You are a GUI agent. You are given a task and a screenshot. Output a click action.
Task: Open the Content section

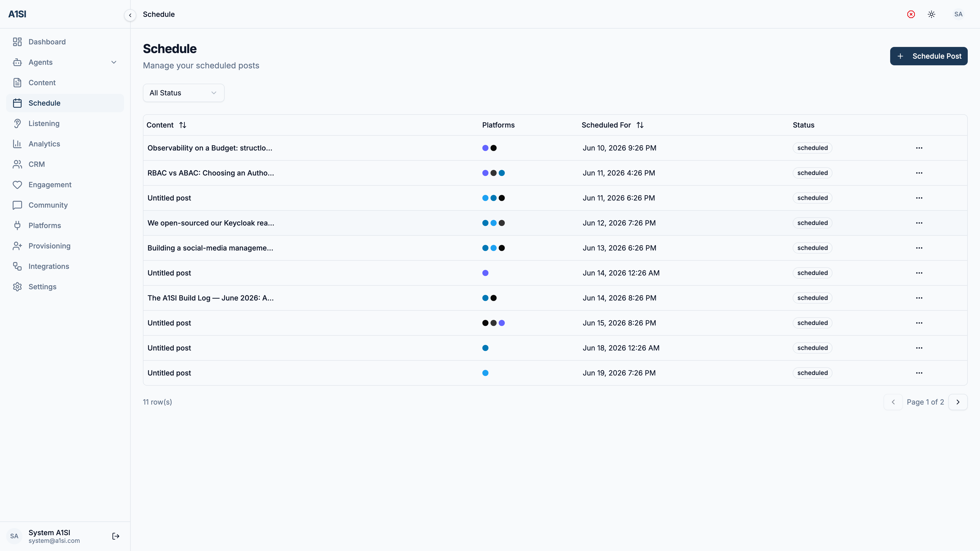click(65, 82)
